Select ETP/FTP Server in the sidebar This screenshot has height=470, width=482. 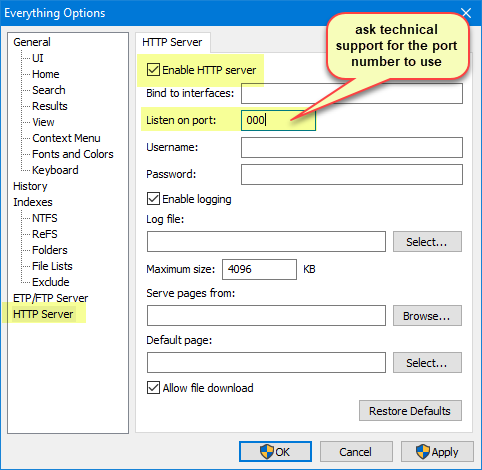coord(50,298)
